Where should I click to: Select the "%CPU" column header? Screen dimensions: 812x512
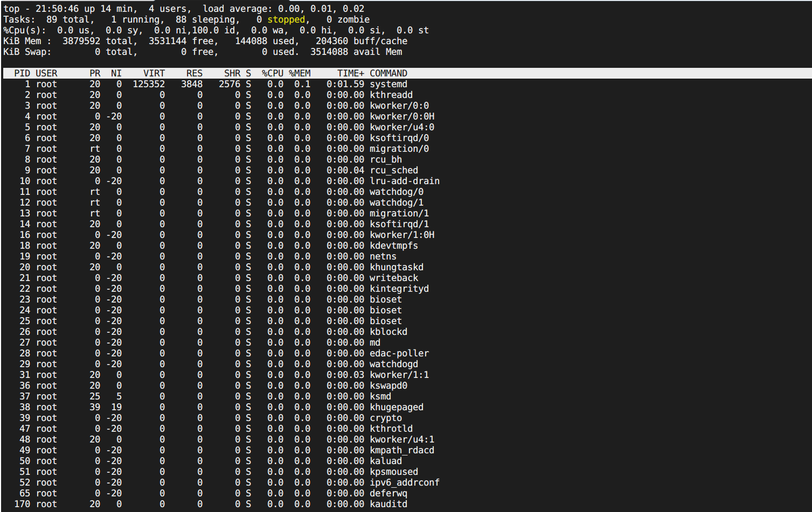click(273, 73)
